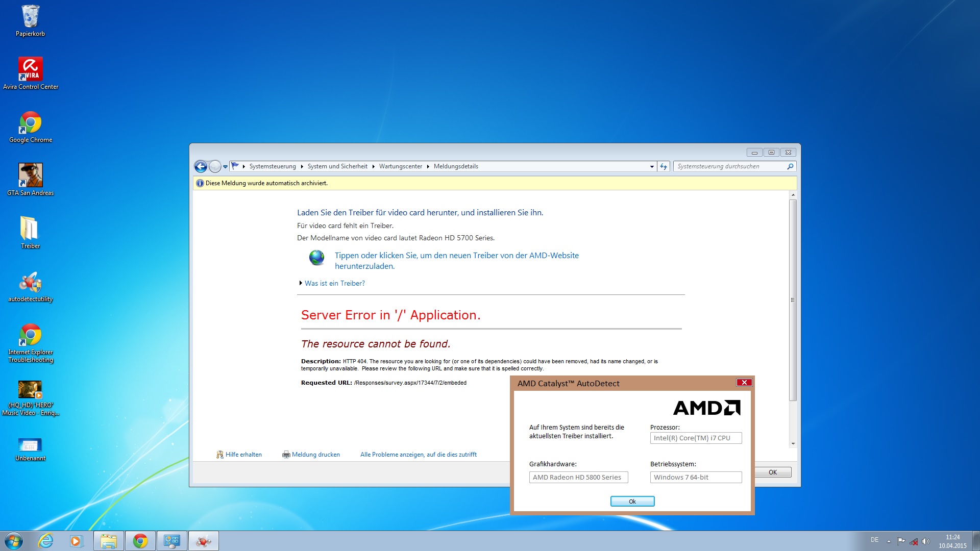The height and width of the screenshot is (551, 980).
Task: Open the address bar history dropdown
Action: pos(652,166)
